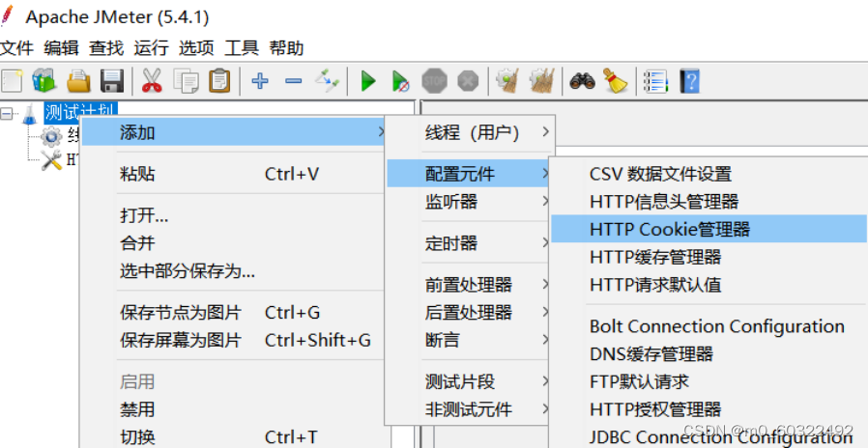Click the Shutdown gray X icon

468,81
